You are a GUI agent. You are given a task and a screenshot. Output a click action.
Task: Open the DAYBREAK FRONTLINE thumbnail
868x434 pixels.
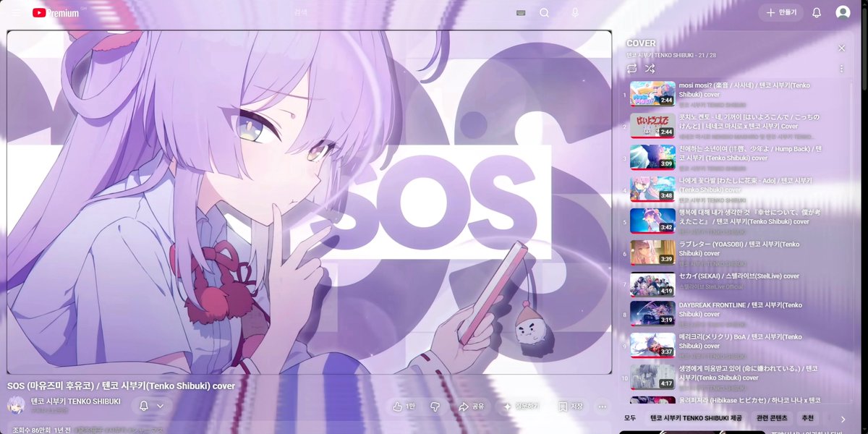(652, 313)
